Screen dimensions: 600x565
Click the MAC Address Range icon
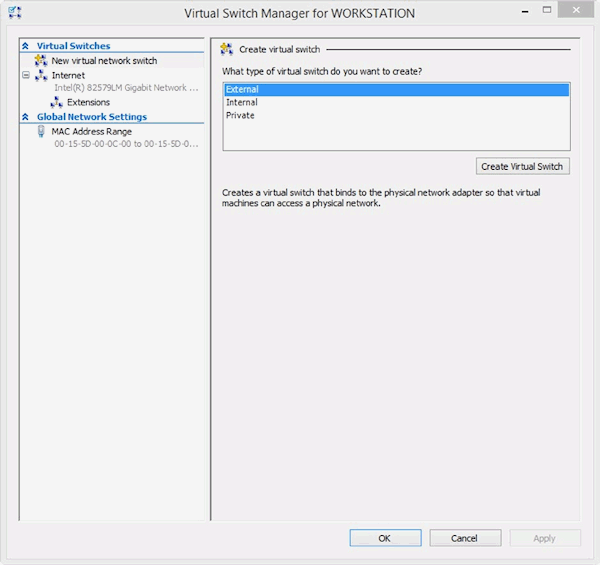pyautogui.click(x=41, y=131)
